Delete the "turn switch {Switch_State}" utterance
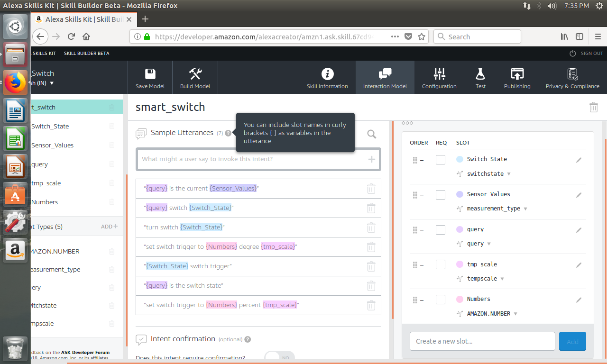 tap(371, 227)
